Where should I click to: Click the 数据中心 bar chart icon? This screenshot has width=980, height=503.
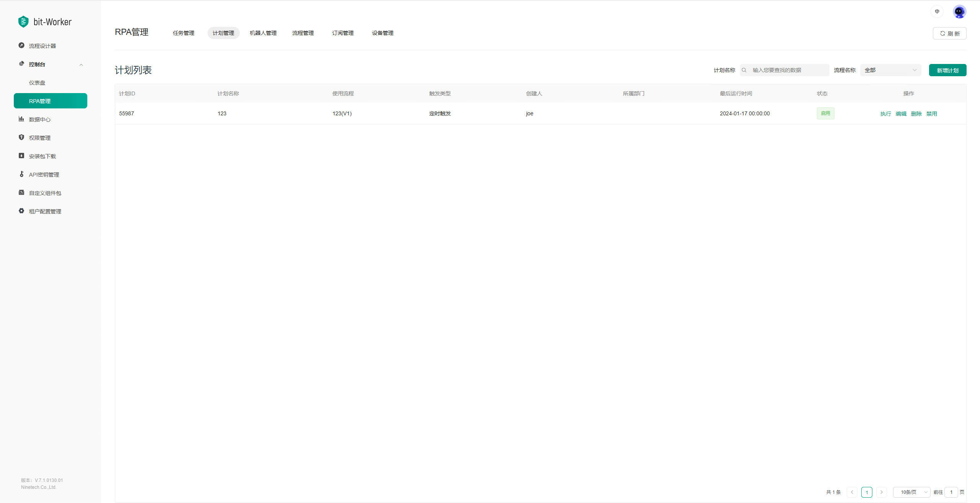click(x=21, y=119)
